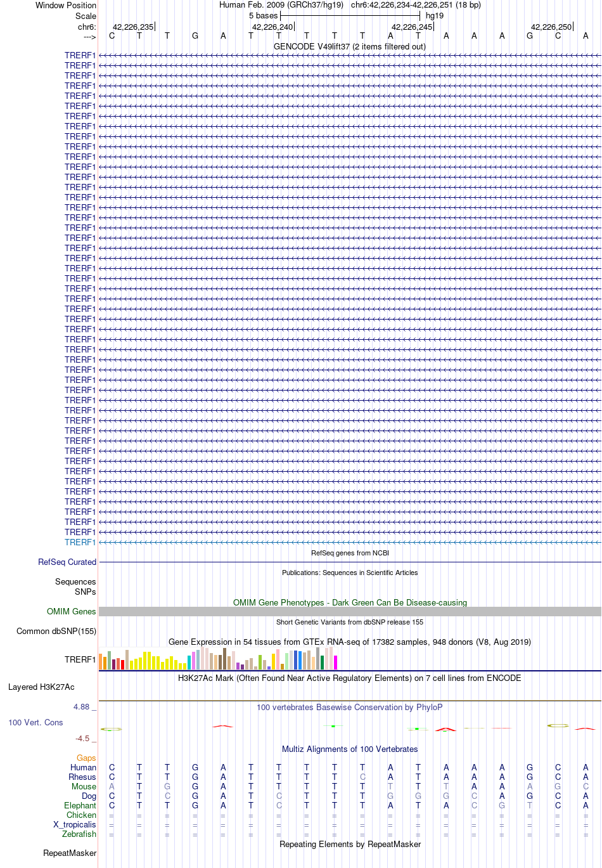Image resolution: width=602 pixels, height=868 pixels.
Task: Click the GTEx Gene Expression track title
Action: 350,642
